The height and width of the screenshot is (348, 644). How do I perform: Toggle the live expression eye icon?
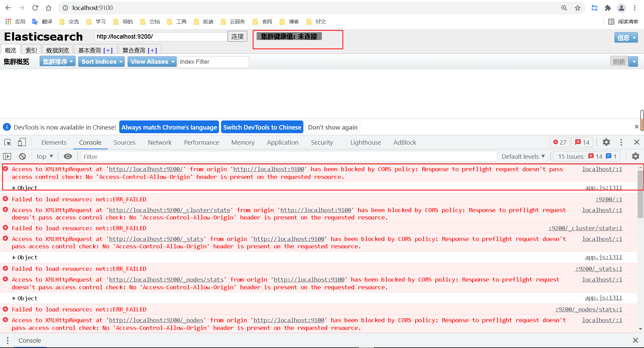tap(68, 156)
